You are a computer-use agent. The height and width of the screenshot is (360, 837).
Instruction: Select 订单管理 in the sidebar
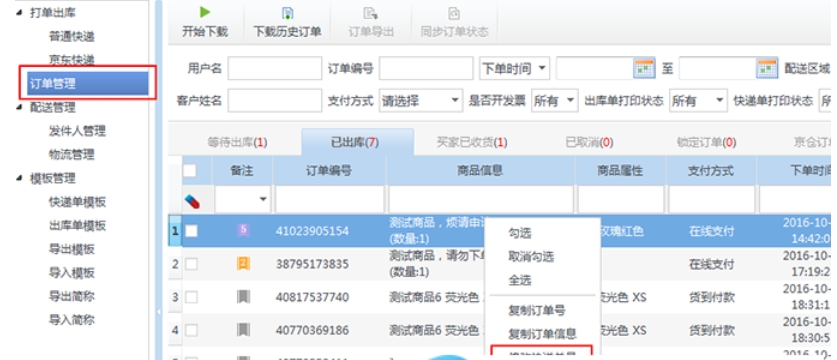[x=88, y=83]
